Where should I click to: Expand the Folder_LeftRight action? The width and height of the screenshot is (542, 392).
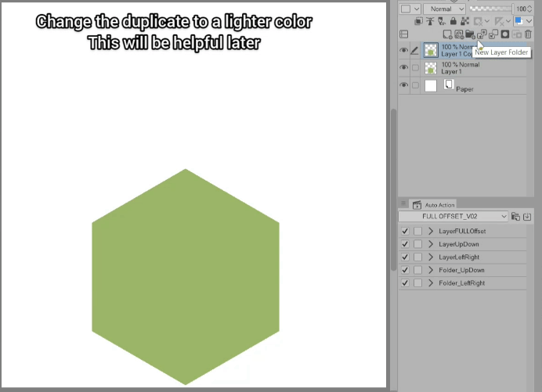431,283
